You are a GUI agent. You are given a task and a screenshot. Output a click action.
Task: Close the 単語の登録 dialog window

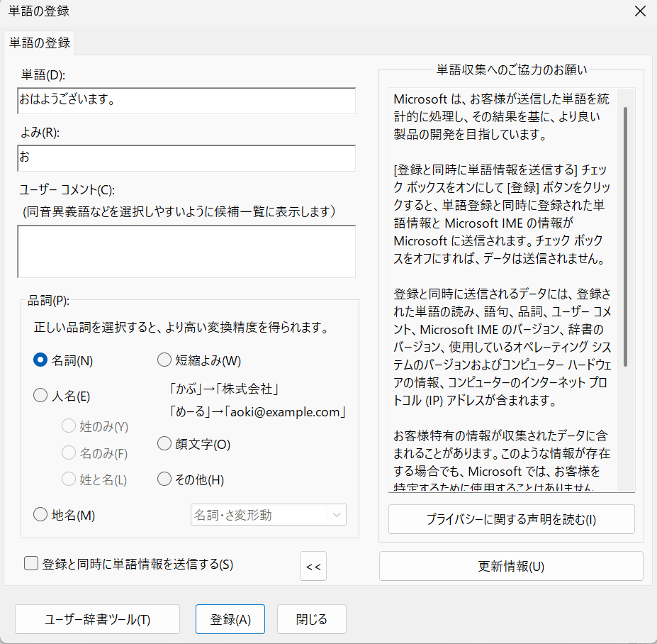coord(640,11)
